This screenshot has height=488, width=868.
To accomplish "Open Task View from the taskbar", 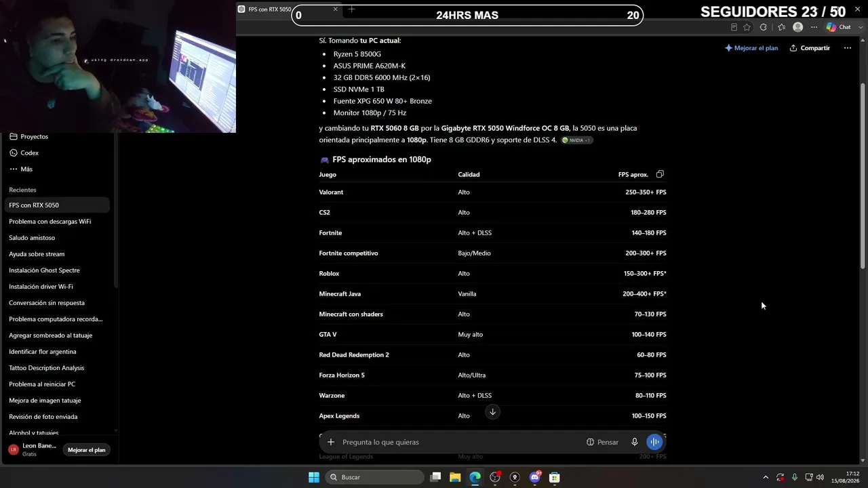I will [x=436, y=477].
